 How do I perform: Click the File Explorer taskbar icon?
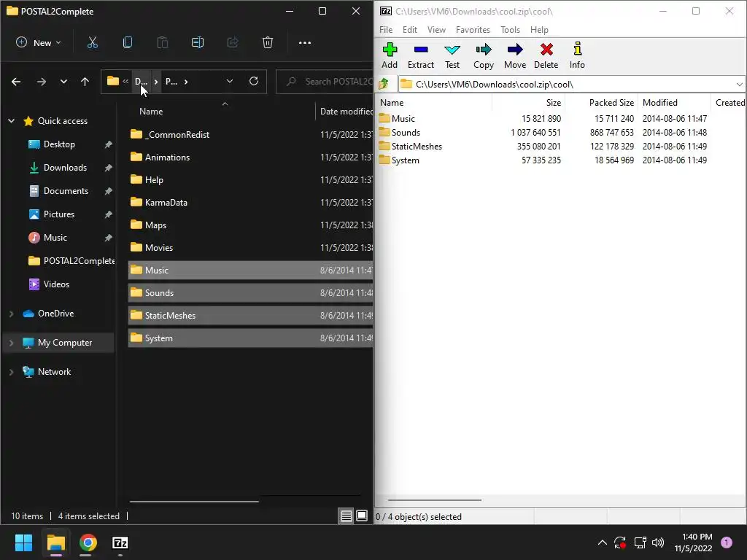[x=55, y=542]
